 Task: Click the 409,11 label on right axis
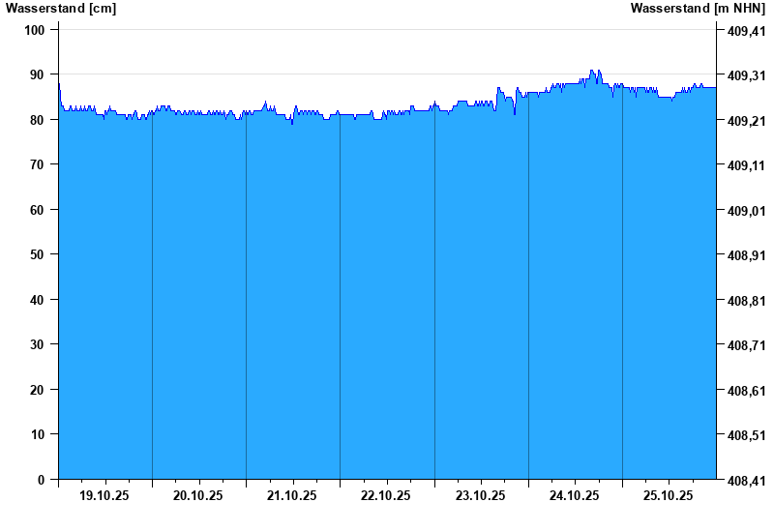point(746,165)
